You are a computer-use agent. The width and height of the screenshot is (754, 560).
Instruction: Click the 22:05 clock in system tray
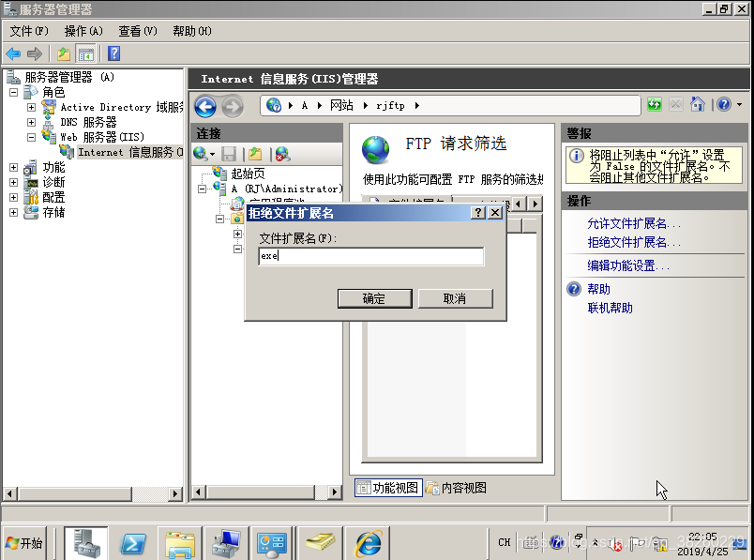(x=702, y=537)
